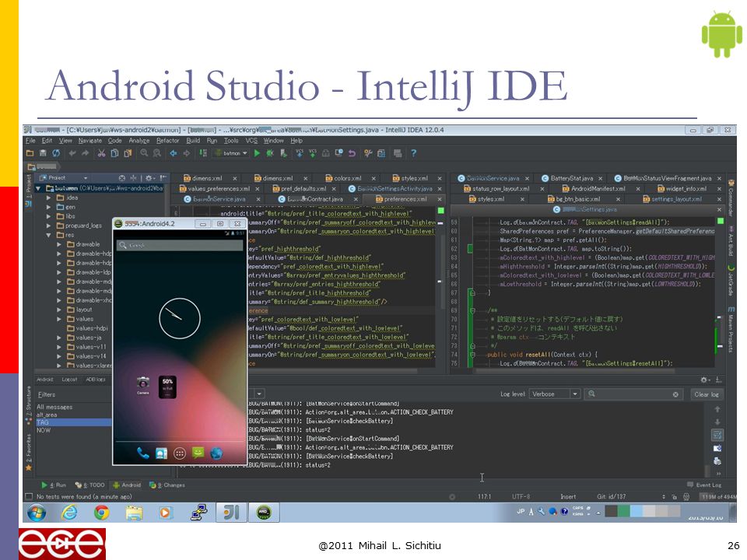747x560 pixels.
Task: Collapse the res folder in project tree
Action: pyautogui.click(x=48, y=235)
